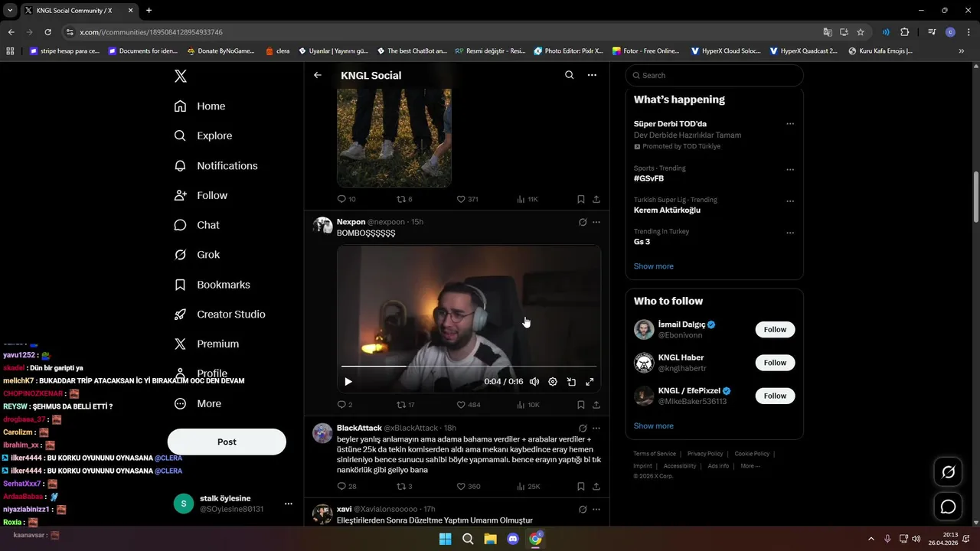This screenshot has width=980, height=551.
Task: Open Notifications in sidebar
Action: (216, 165)
